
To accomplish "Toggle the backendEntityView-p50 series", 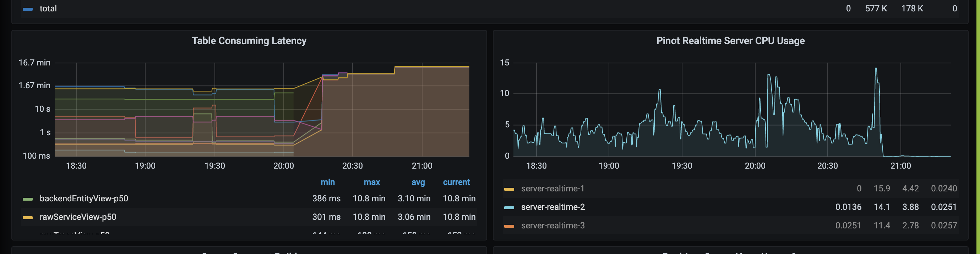I will (84, 198).
